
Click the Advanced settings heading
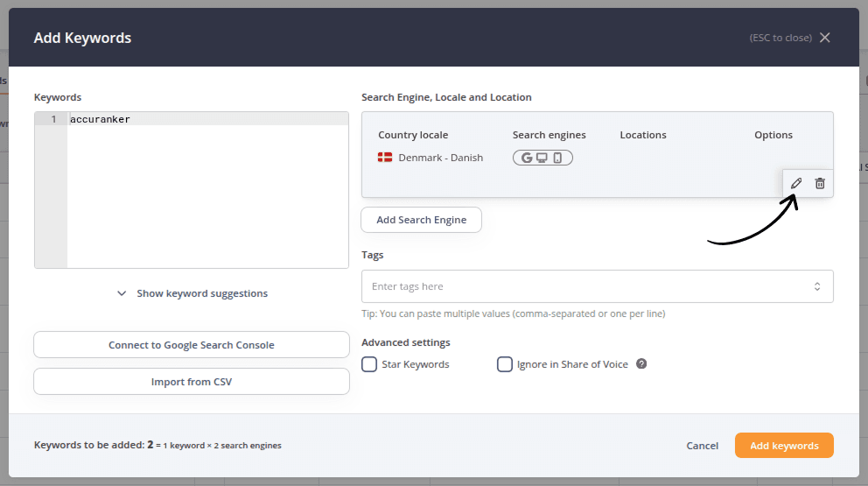(x=406, y=342)
